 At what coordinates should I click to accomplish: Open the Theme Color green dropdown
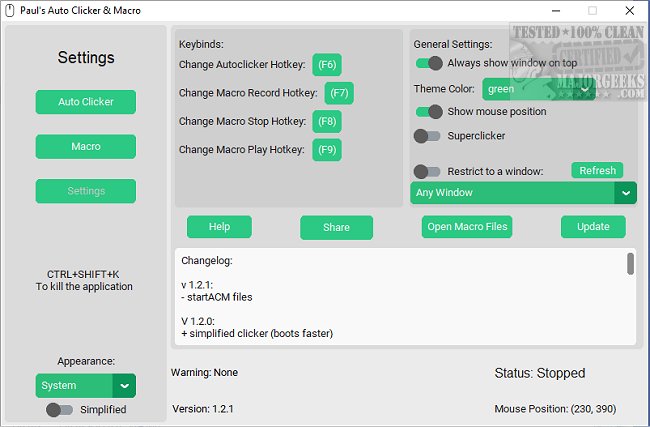[x=538, y=89]
